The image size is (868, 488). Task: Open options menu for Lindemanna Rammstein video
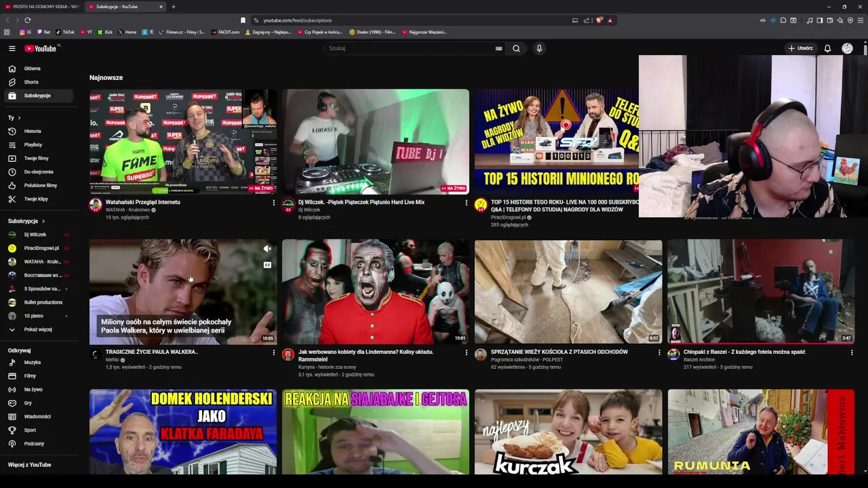pos(466,352)
